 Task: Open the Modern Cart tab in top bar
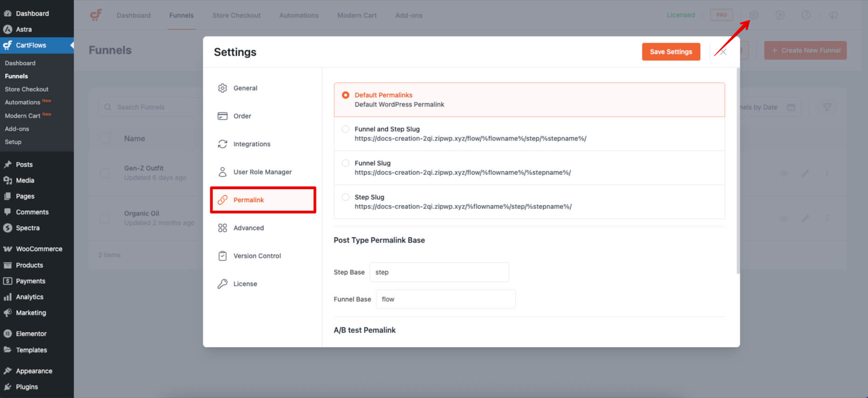point(357,15)
